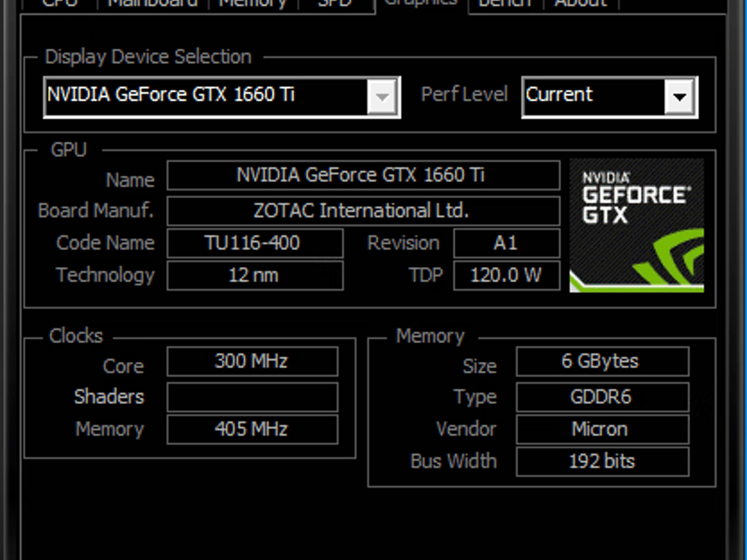This screenshot has height=560, width=747.
Task: Click the GPU Name field
Action: (x=363, y=175)
